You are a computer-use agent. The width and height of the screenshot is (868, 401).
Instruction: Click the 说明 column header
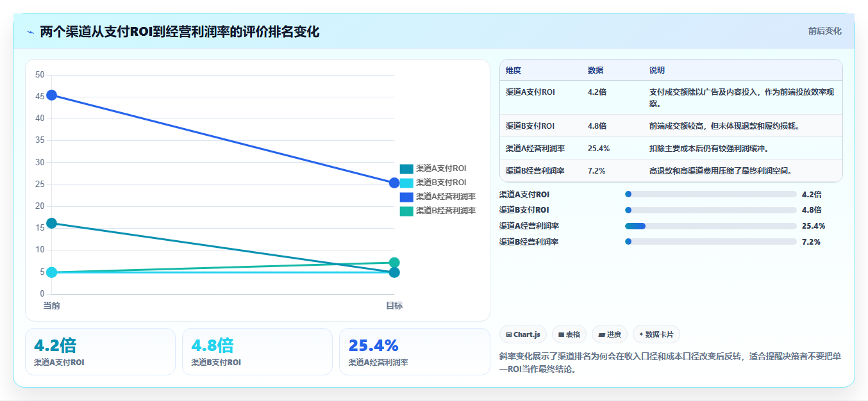click(657, 70)
